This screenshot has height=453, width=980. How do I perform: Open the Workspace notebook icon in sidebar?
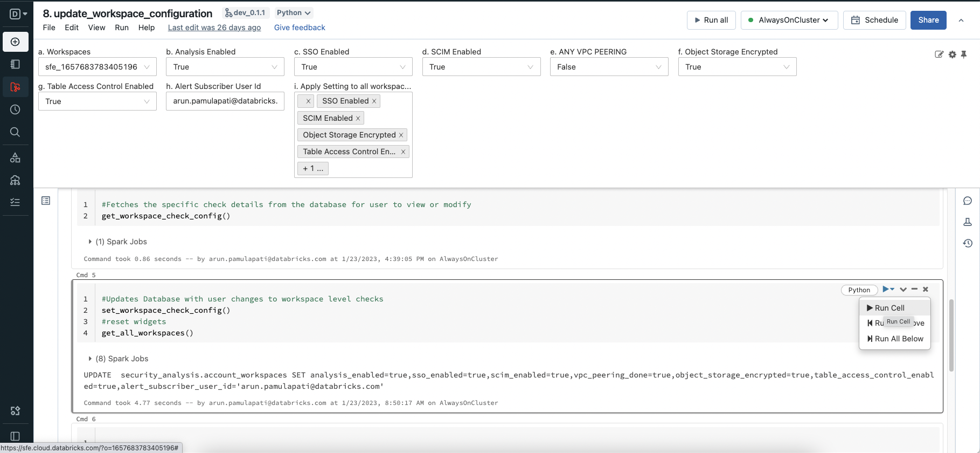pos(15,64)
